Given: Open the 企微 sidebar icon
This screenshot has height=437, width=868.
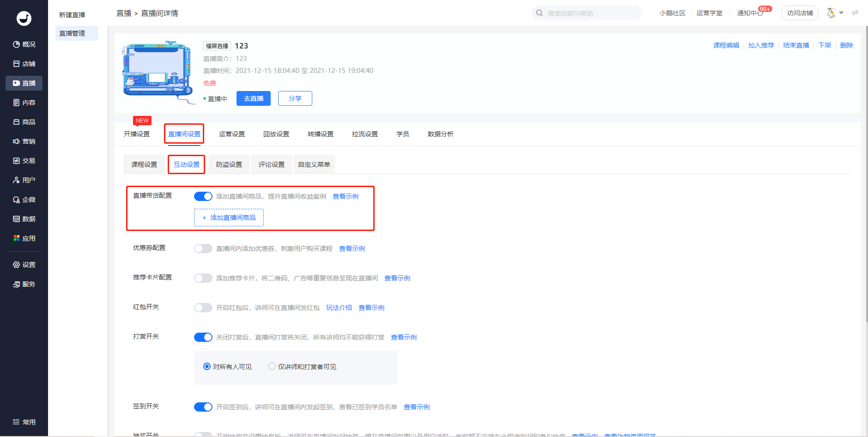Looking at the screenshot, I should pos(17,200).
